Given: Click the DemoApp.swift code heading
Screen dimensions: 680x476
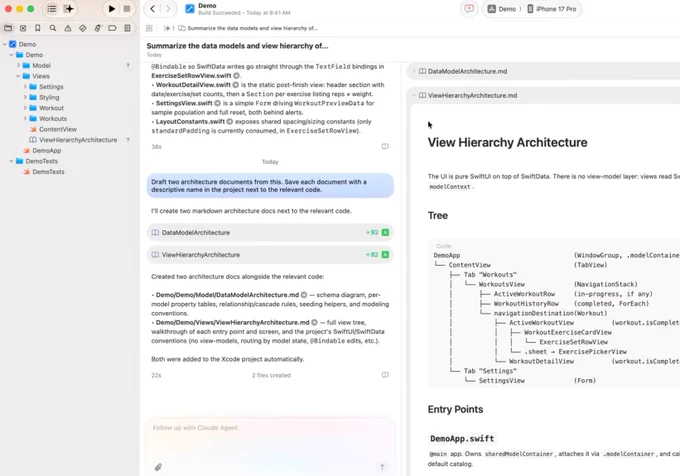Looking at the screenshot, I should pos(462,439).
